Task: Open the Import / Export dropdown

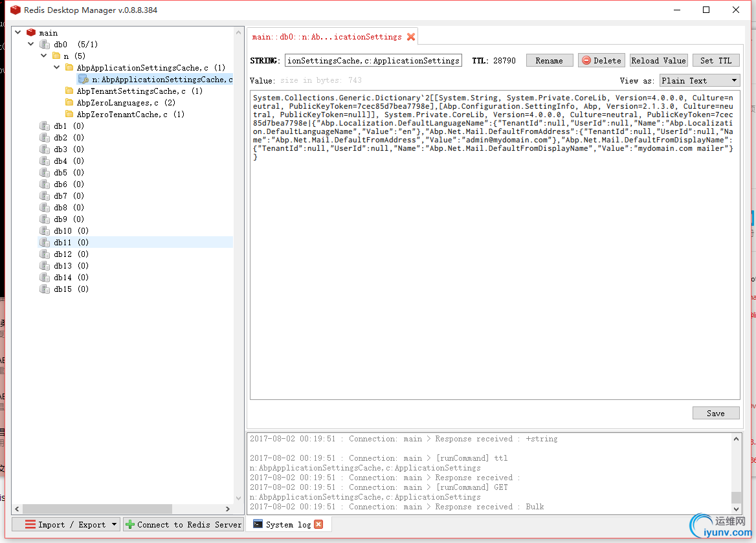Action: coord(66,524)
